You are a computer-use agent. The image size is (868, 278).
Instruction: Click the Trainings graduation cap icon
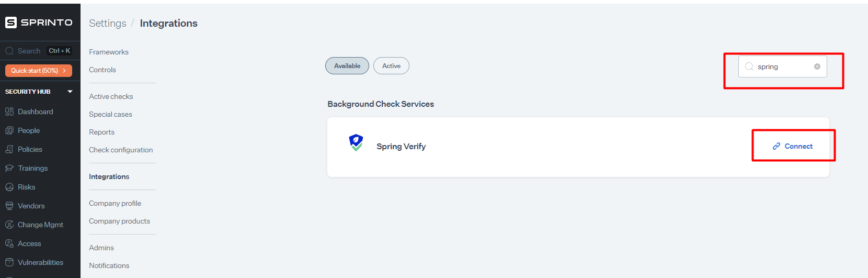9,168
